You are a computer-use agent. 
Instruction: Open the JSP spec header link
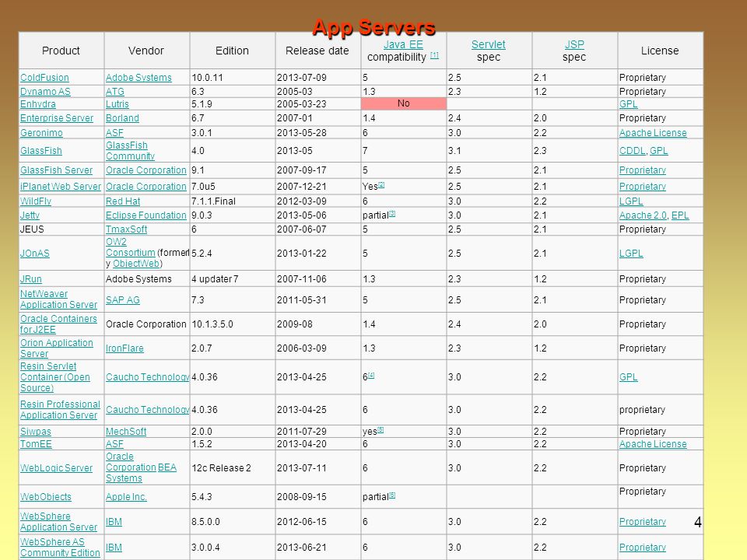(x=574, y=44)
